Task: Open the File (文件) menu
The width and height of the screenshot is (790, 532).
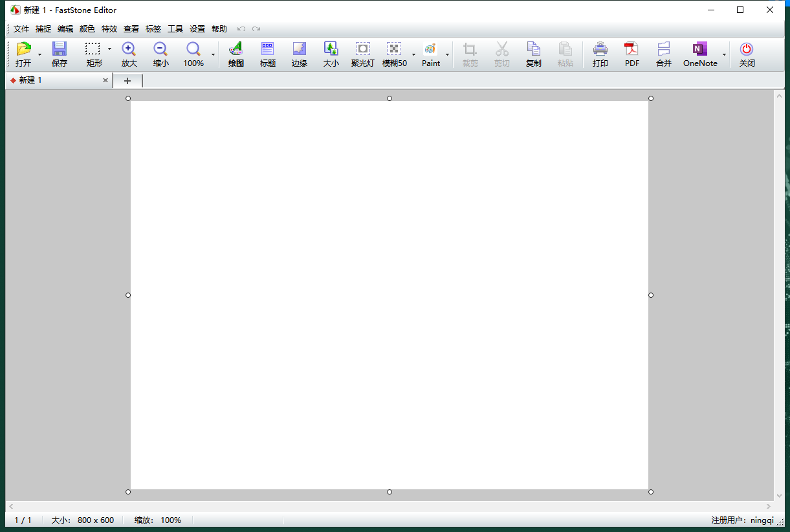Action: click(x=21, y=29)
